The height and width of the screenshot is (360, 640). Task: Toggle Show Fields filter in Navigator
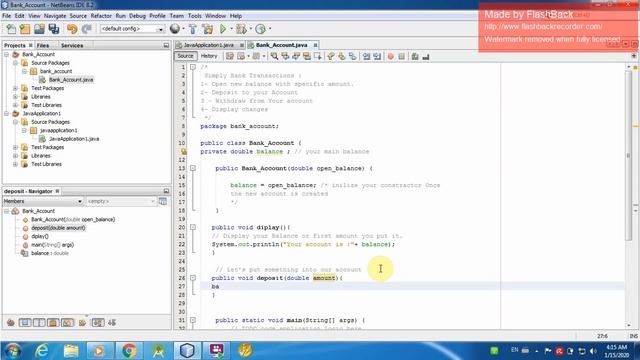pyautogui.click(x=25, y=323)
